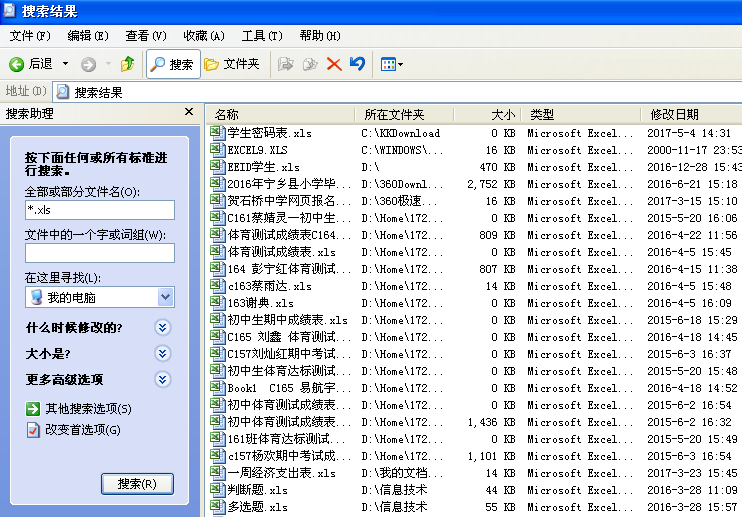The height and width of the screenshot is (517, 742).
Task: Click the 470 KB size cell
Action: (497, 167)
